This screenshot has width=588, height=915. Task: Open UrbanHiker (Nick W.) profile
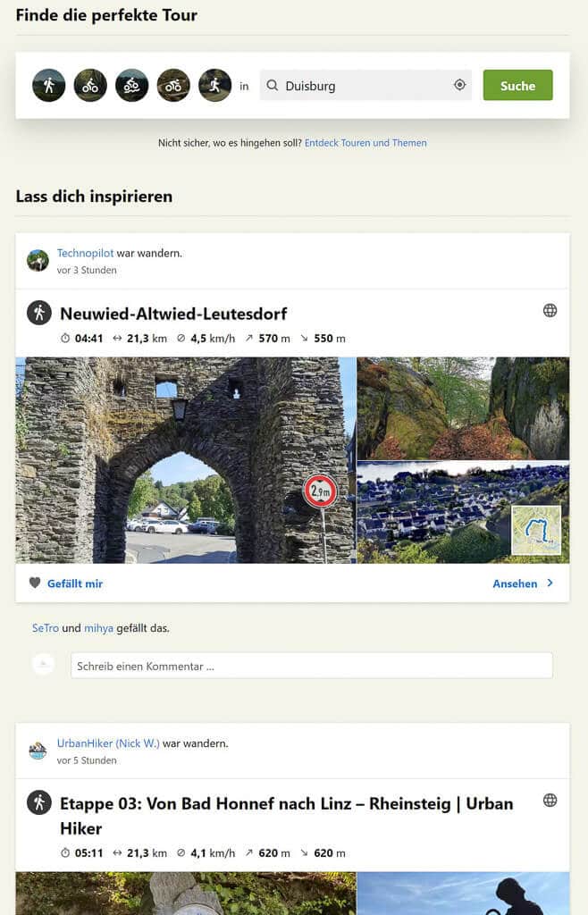tap(109, 743)
